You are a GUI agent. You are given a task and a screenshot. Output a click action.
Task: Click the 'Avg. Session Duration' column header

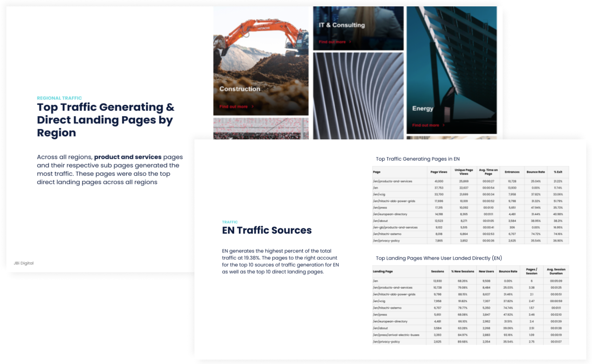556,271
